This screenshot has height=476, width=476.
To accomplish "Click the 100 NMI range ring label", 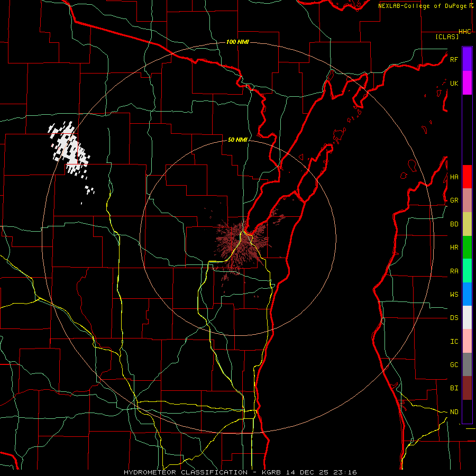I will [x=237, y=42].
